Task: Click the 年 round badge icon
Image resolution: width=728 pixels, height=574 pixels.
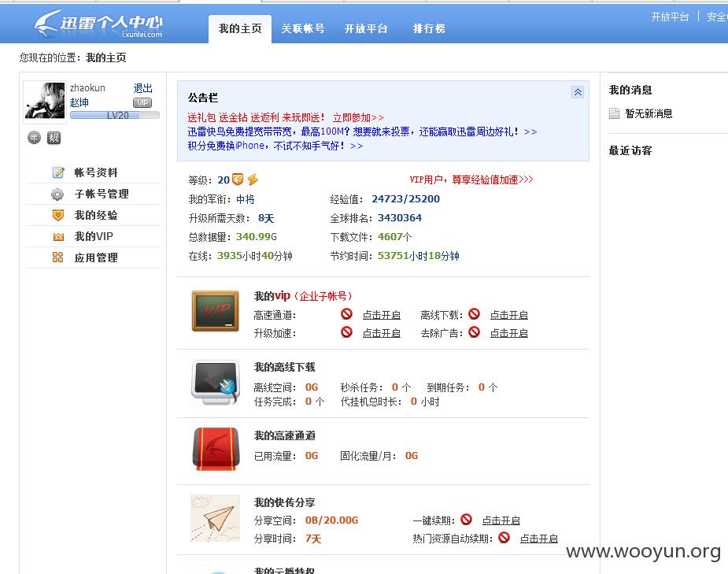Action: point(34,138)
